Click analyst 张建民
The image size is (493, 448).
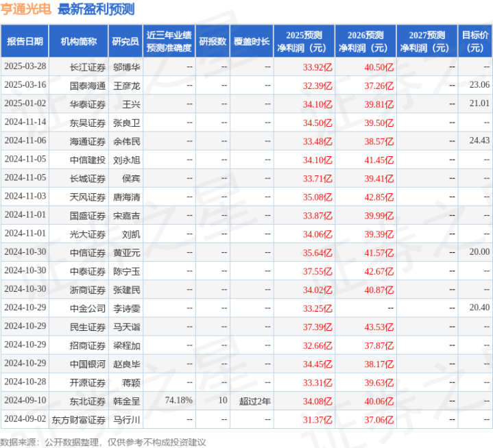pos(126,290)
